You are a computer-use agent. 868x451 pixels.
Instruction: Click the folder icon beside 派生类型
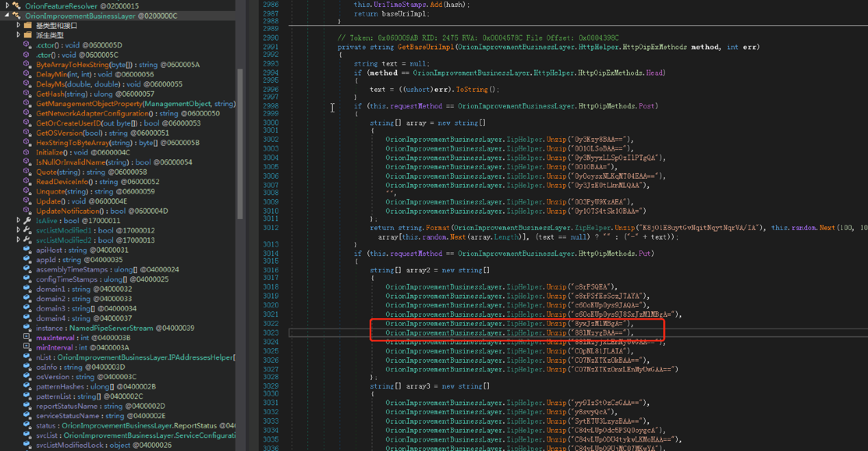pyautogui.click(x=28, y=35)
